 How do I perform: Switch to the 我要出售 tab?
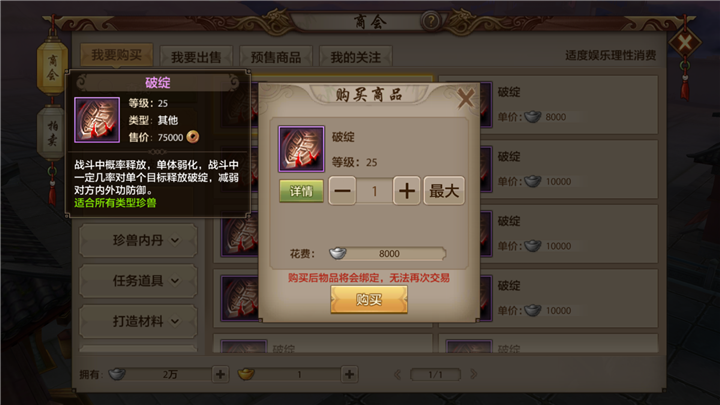click(196, 57)
